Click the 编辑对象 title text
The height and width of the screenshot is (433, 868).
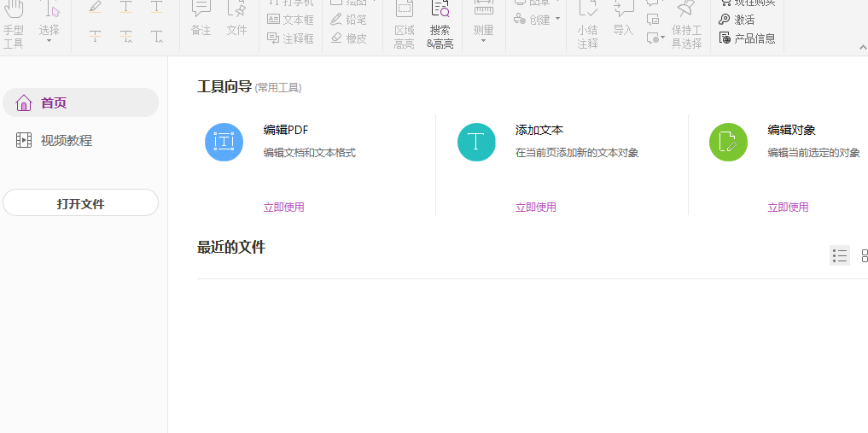[x=791, y=130]
